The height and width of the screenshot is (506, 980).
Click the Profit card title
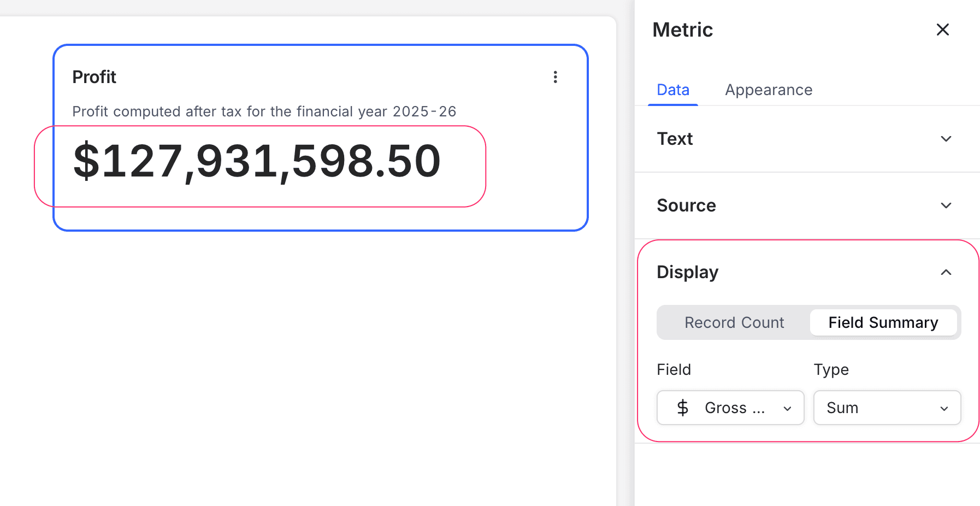tap(94, 77)
